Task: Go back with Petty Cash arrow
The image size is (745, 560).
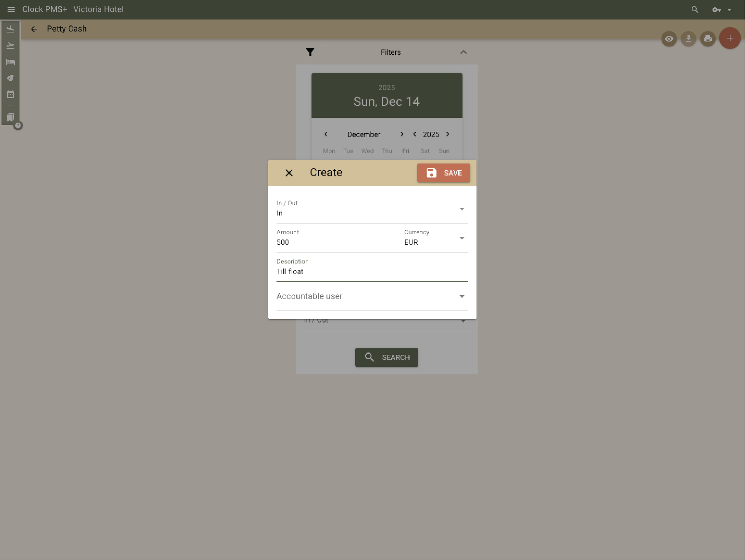Action: (34, 29)
